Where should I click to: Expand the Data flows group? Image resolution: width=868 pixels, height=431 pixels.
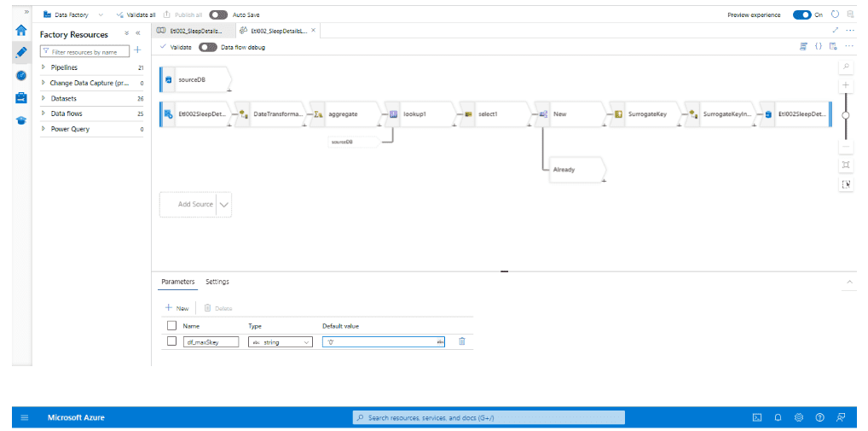pos(43,114)
